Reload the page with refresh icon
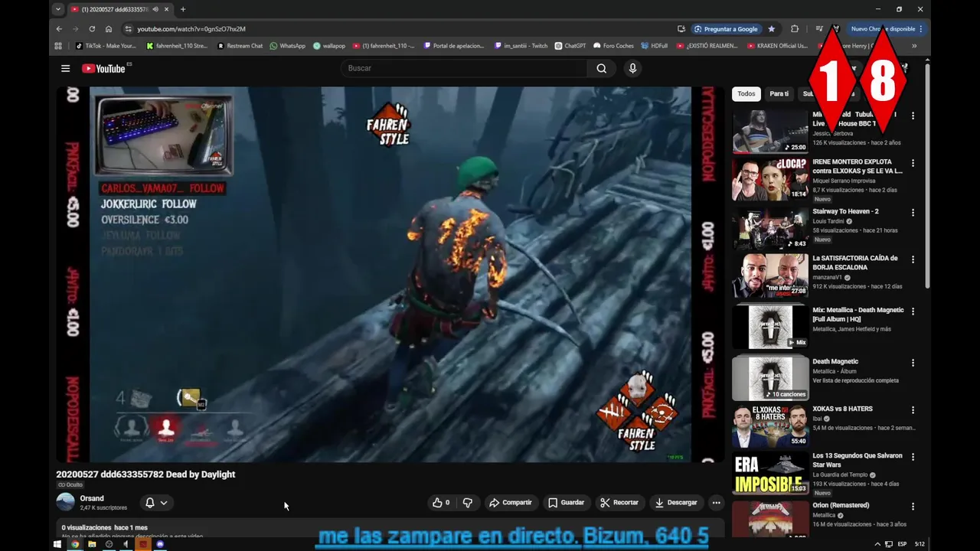Image resolution: width=980 pixels, height=551 pixels. (x=92, y=29)
